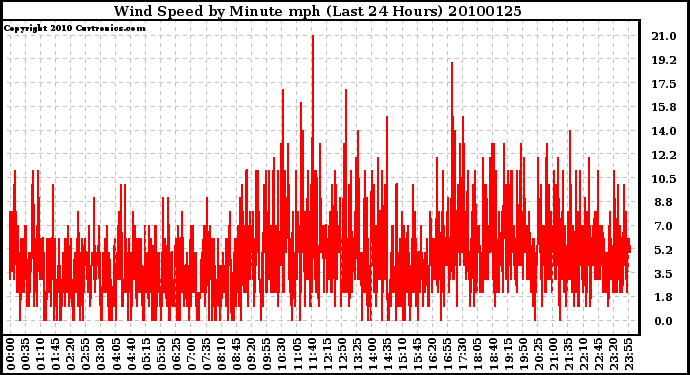The height and width of the screenshot is (375, 690).
Task: Click the tallest 21 mph wind spike peak
Action: pos(313,37)
